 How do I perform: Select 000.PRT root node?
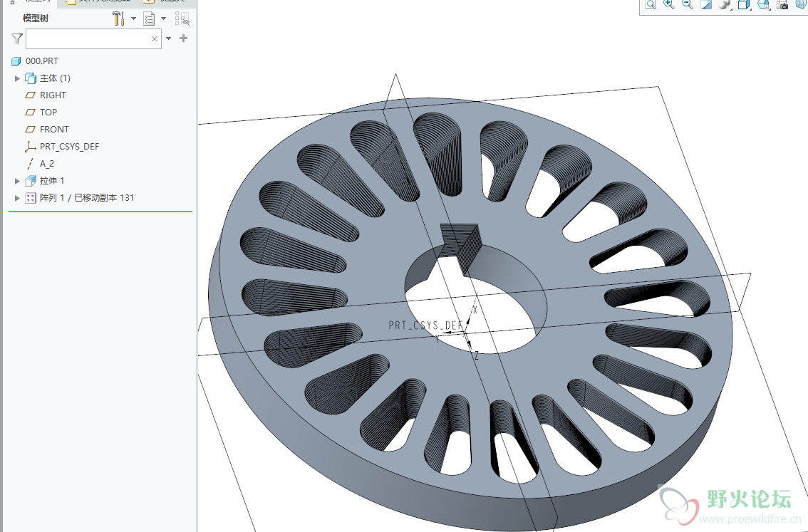tap(42, 61)
